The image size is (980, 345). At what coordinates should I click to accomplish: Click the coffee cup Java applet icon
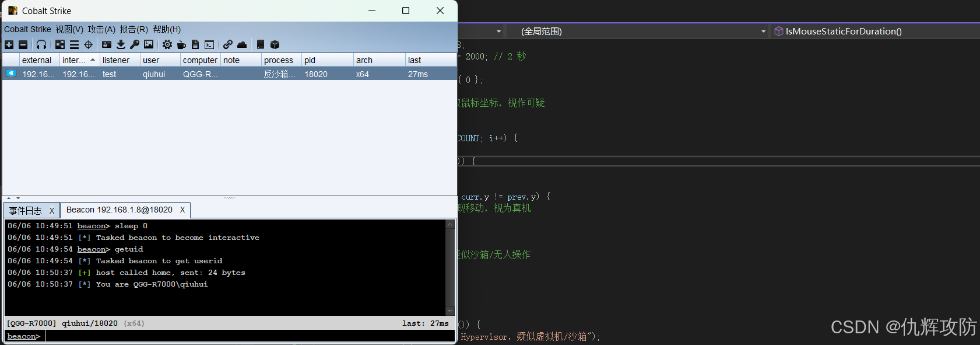pos(181,44)
